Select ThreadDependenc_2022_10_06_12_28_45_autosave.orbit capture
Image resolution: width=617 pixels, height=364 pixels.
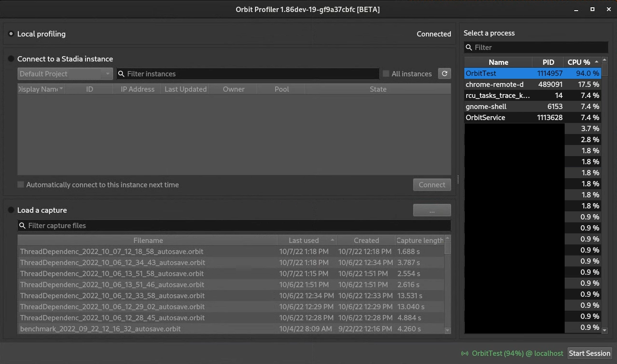231,318
